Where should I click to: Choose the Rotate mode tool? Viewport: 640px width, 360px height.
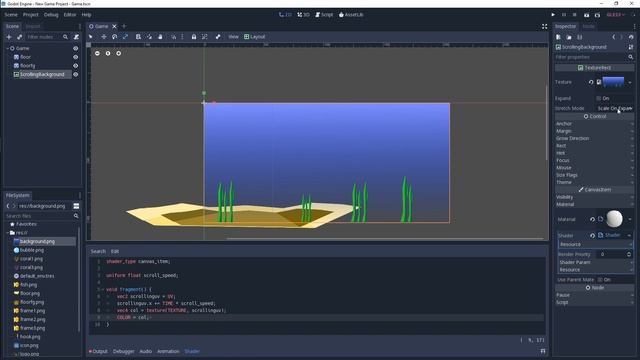(x=114, y=37)
